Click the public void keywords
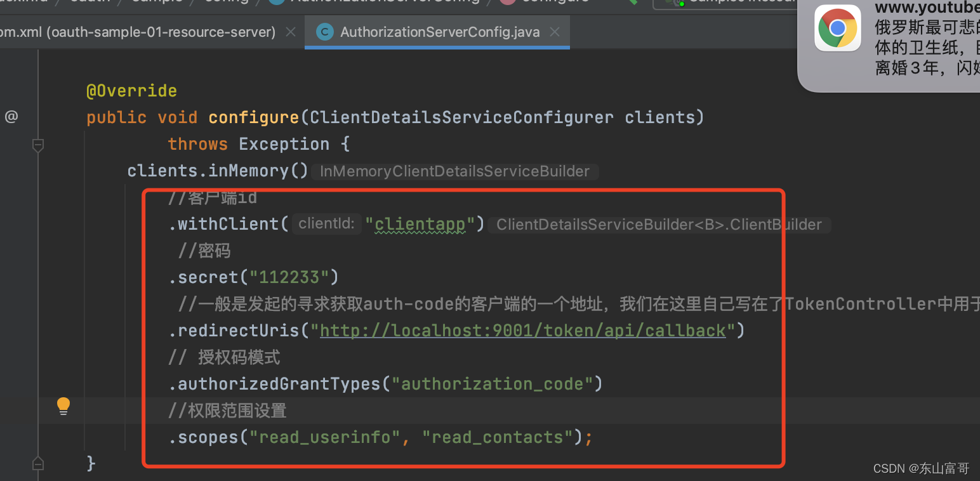This screenshot has height=481, width=980. click(142, 117)
